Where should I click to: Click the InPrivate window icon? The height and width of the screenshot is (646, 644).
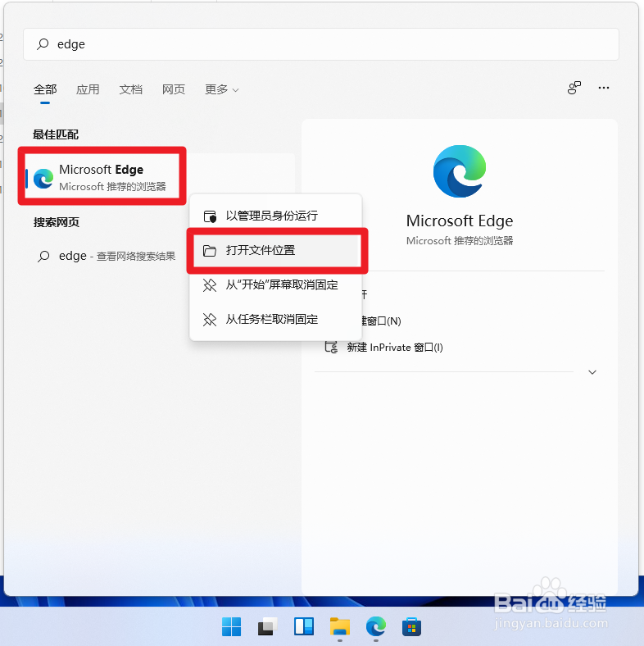pyautogui.click(x=331, y=347)
